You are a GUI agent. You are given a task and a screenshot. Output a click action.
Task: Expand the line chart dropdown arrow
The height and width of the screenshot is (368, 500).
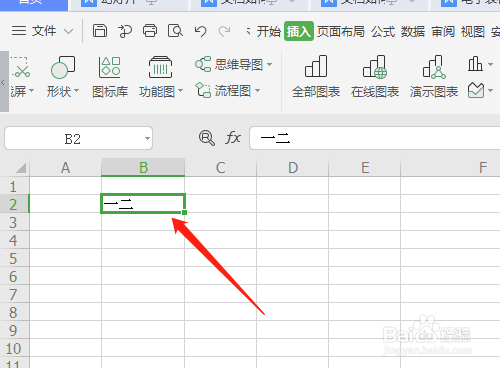490,91
